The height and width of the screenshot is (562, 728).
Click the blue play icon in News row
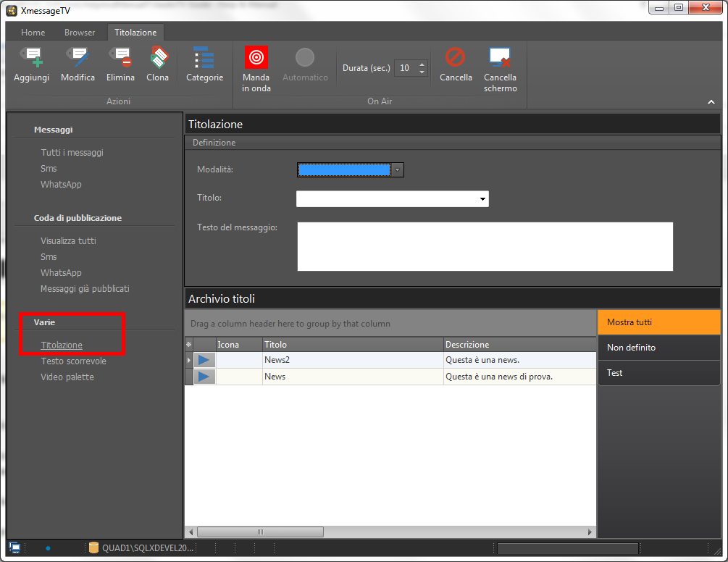click(x=204, y=377)
